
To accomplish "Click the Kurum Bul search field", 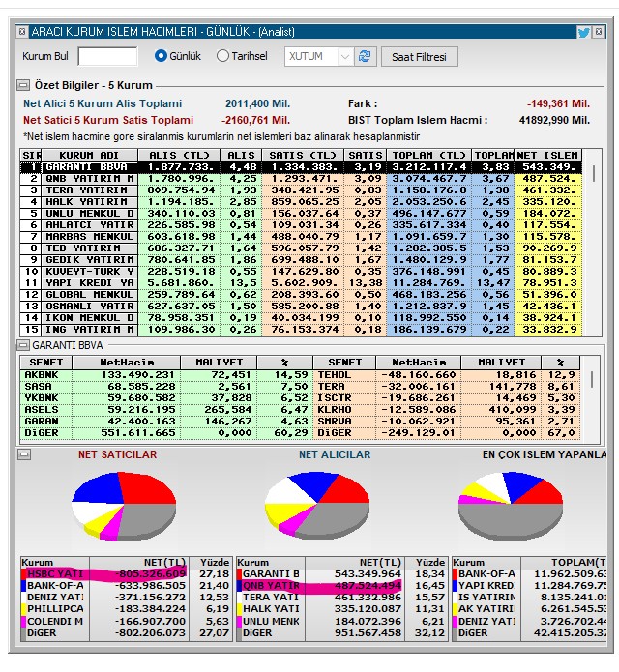I will click(107, 57).
